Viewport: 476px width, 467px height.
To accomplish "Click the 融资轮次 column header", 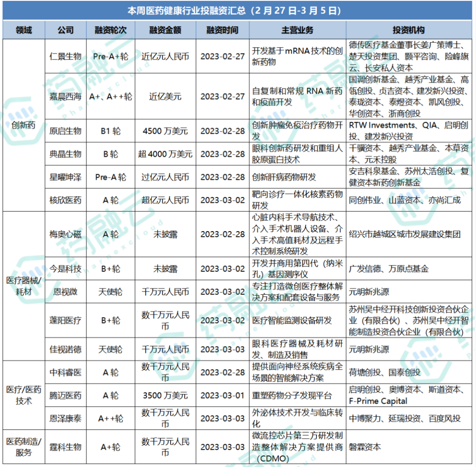I will click(111, 30).
